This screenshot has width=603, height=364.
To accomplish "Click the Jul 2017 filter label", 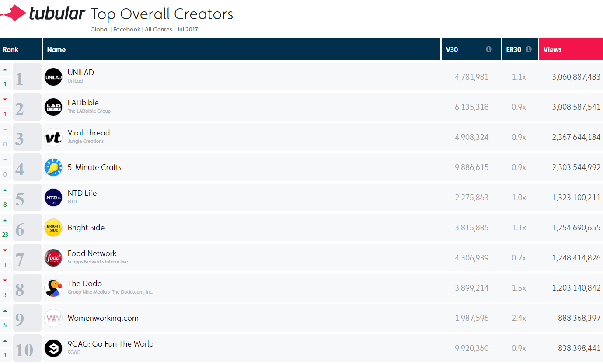I will [187, 29].
